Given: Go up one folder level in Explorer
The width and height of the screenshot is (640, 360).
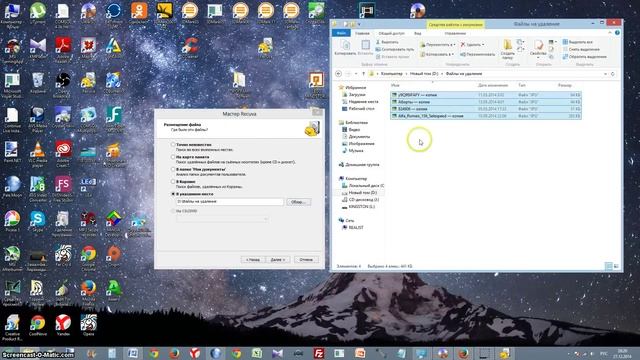Looking at the screenshot, I should 363,74.
